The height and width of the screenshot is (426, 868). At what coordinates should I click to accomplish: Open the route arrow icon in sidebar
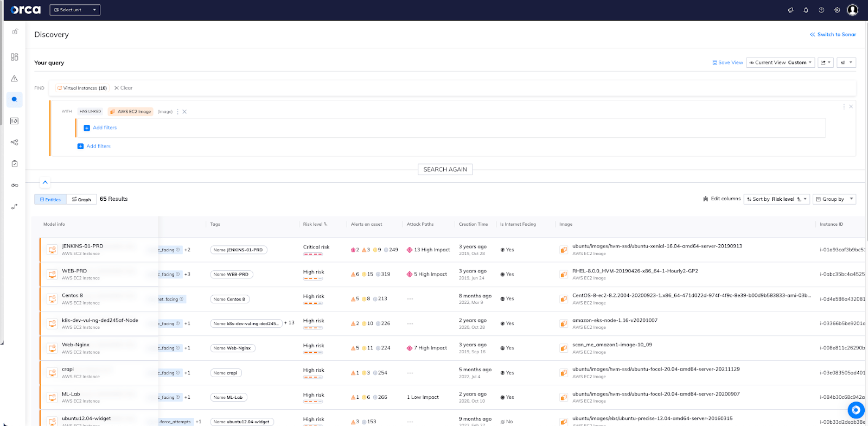[15, 206]
